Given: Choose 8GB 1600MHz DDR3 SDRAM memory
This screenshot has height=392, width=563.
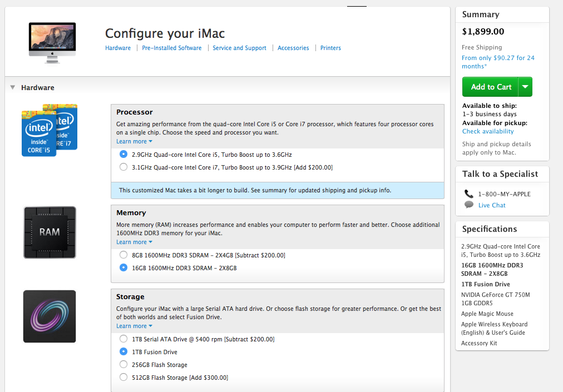Looking at the screenshot, I should pyautogui.click(x=124, y=255).
